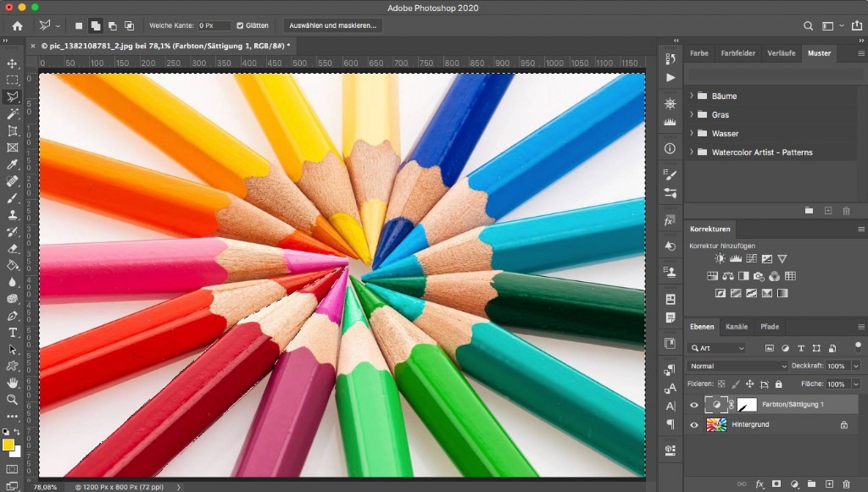Screen dimensions: 868x492
Task: Activate the Zoom magnifier tool
Action: pyautogui.click(x=13, y=399)
